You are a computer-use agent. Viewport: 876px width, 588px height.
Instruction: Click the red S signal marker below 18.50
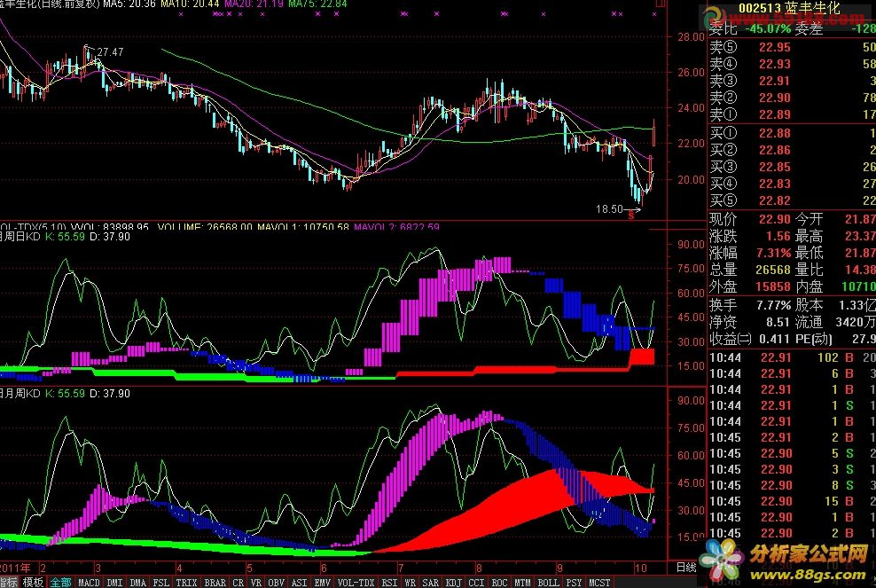631,216
